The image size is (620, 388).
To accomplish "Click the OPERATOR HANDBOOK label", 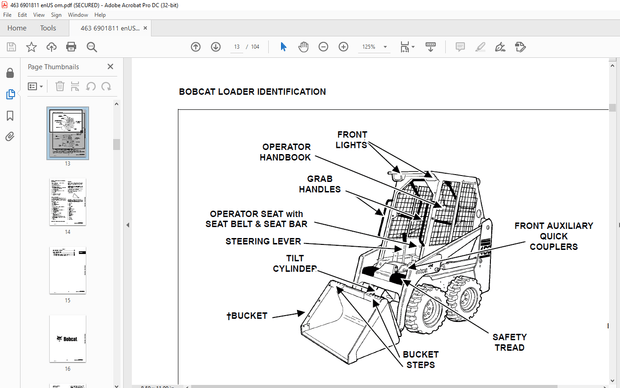I will point(285,152).
